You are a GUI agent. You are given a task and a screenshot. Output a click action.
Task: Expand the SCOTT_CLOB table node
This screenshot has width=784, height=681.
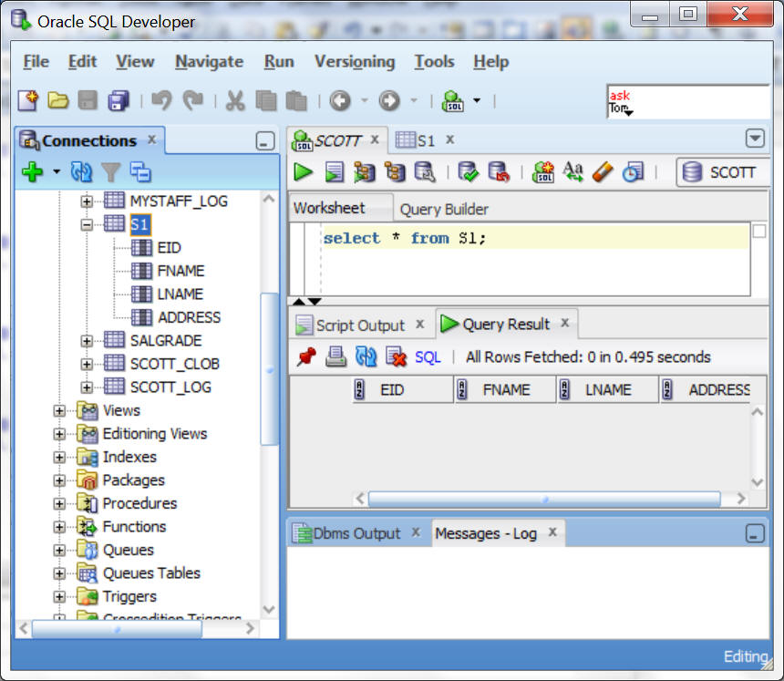point(87,364)
